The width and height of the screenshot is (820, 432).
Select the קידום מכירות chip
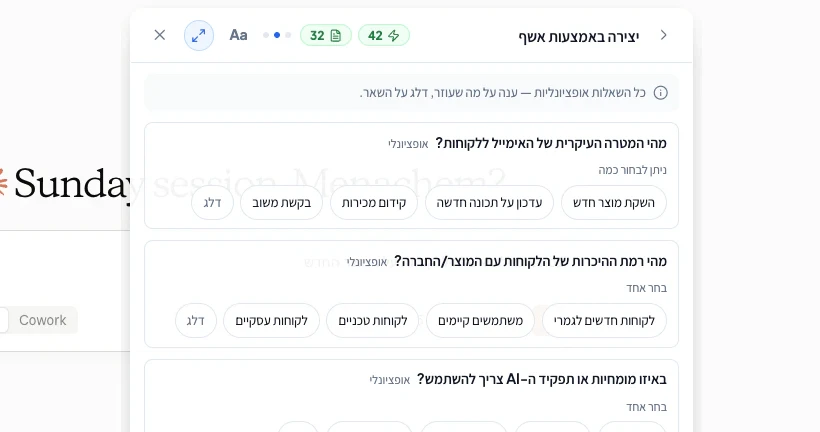pyautogui.click(x=374, y=202)
